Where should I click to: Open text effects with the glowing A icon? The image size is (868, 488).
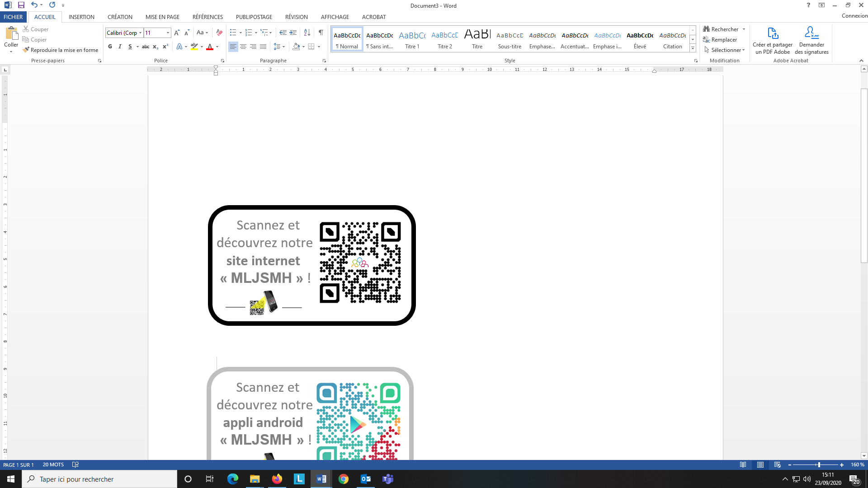(x=179, y=47)
